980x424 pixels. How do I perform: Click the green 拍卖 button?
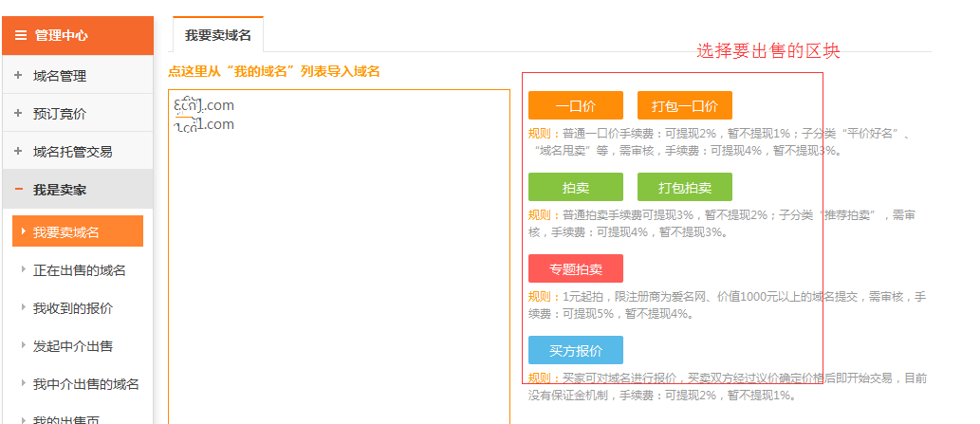click(x=575, y=187)
